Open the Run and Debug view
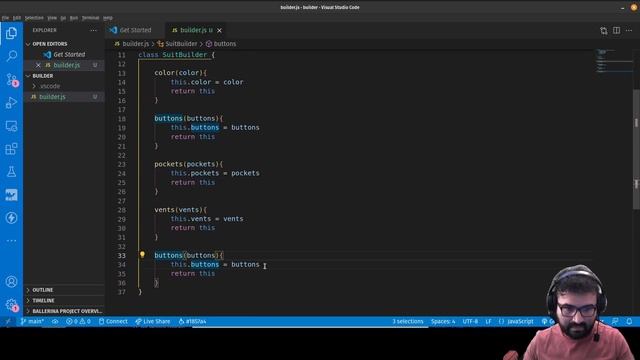640x360 pixels. point(11,102)
